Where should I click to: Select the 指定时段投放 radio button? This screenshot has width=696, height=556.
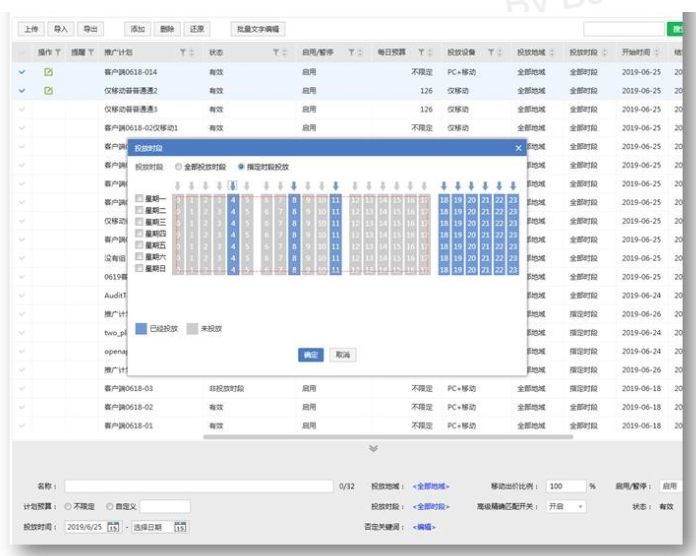(241, 167)
